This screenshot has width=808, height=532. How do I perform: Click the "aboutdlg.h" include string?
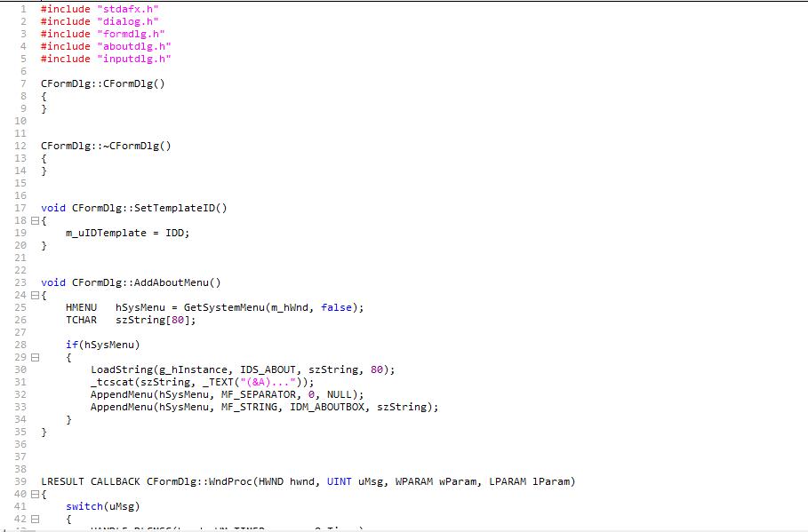pyautogui.click(x=134, y=46)
